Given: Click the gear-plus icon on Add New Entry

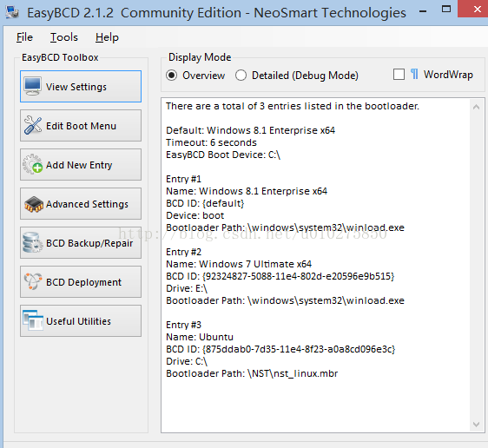Looking at the screenshot, I should (33, 164).
